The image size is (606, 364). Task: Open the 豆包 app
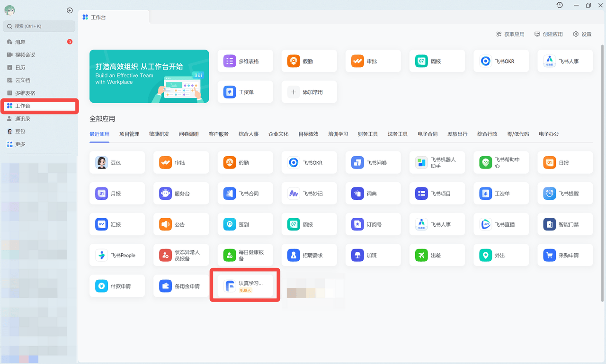pos(117,162)
